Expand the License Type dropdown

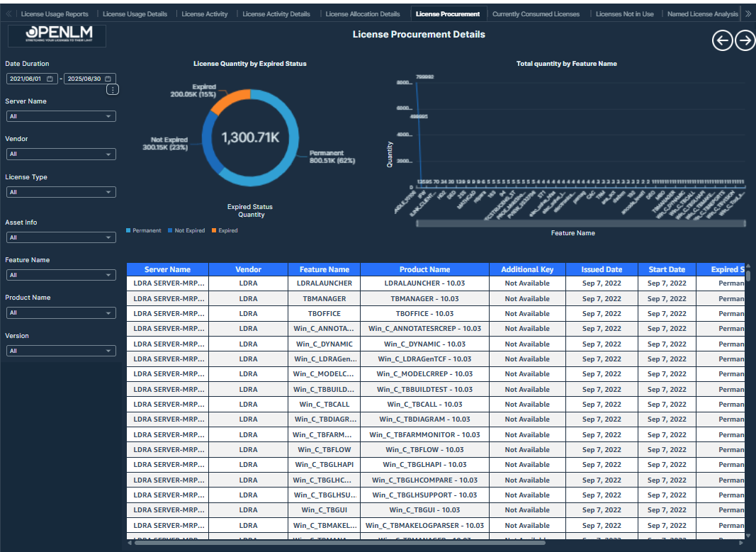(60, 192)
